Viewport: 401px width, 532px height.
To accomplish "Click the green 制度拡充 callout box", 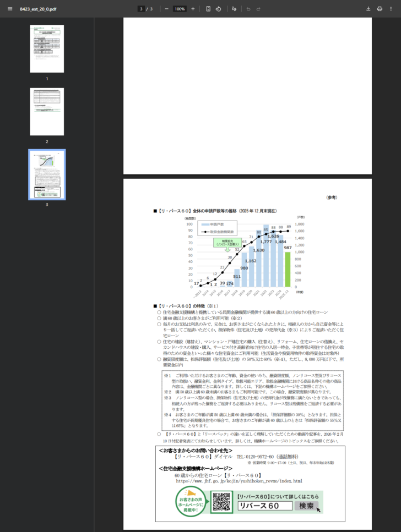I will [x=227, y=242].
